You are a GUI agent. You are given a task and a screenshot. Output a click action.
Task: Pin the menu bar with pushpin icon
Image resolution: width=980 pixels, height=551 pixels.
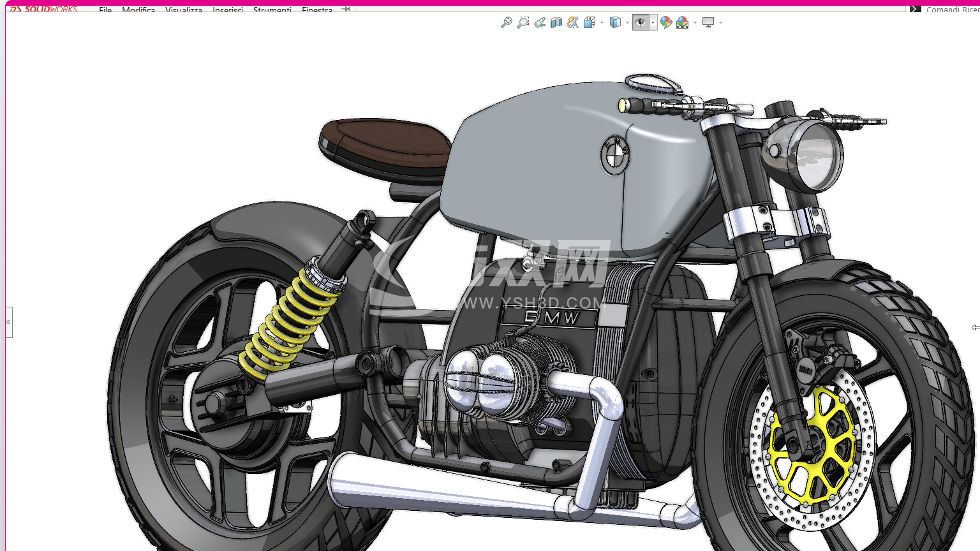pyautogui.click(x=346, y=10)
